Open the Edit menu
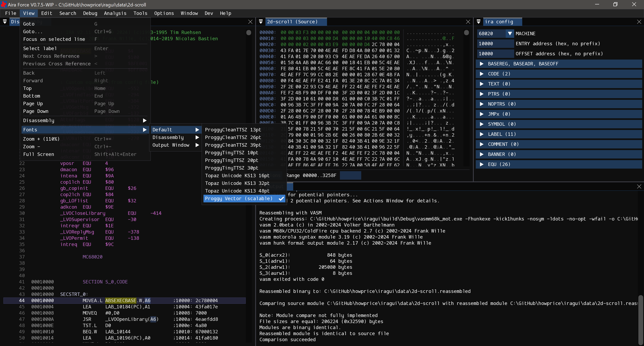Screen dimensions: 644x346 [x=46, y=13]
